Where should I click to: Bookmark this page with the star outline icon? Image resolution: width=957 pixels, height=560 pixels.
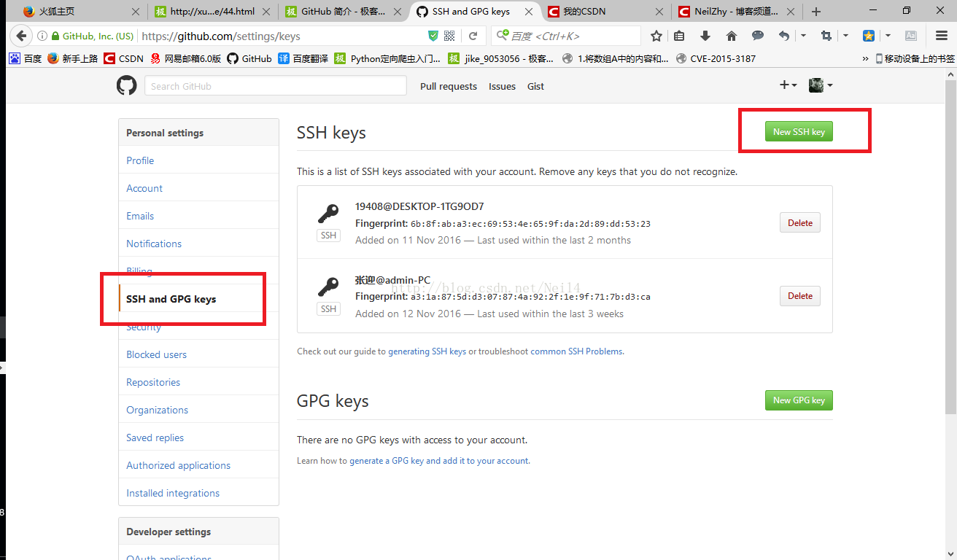coord(656,36)
